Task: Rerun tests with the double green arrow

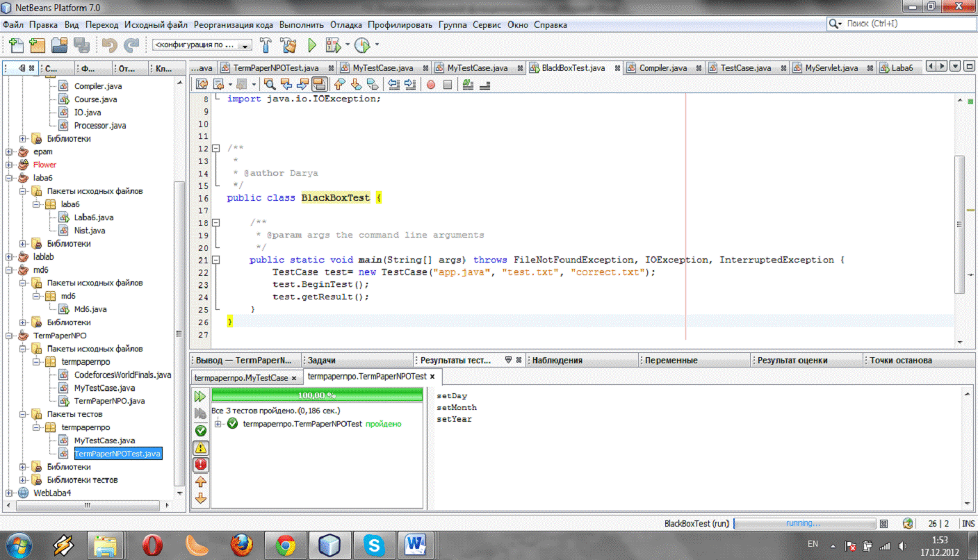Action: tap(200, 396)
